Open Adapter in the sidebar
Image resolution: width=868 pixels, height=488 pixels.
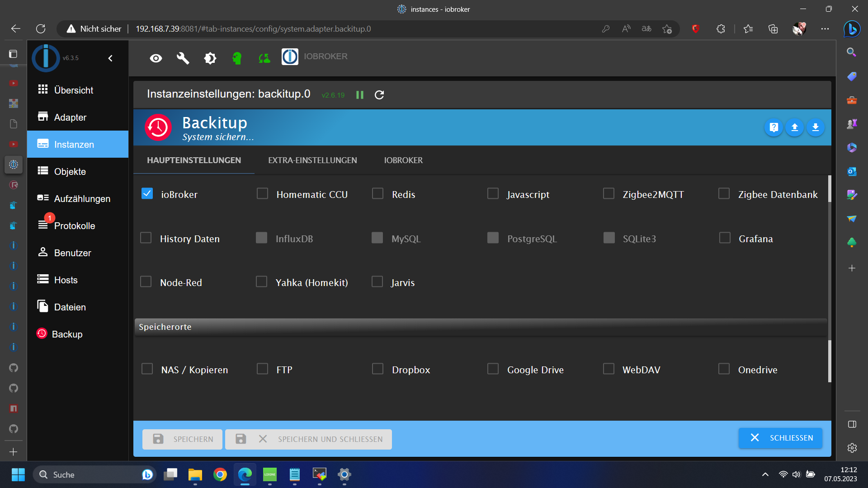pyautogui.click(x=78, y=117)
